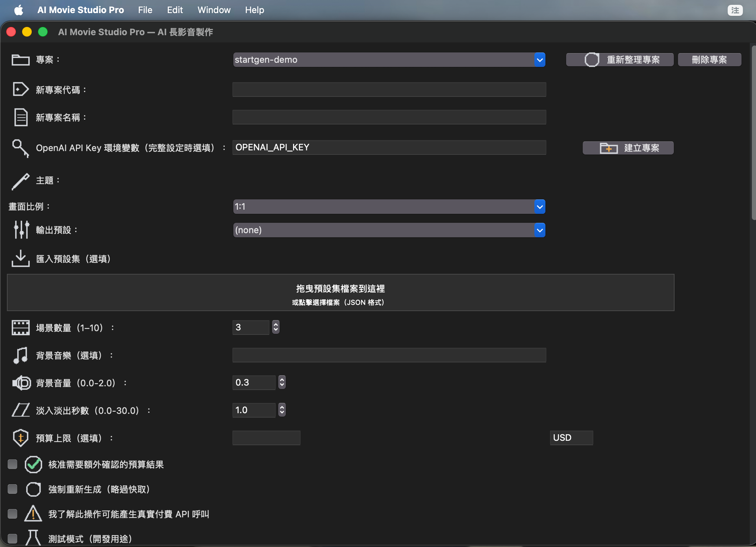Screen dimensions: 756x547
Task: Enable 核准需要額外確認的預算結果 checkbox
Action: pos(12,465)
